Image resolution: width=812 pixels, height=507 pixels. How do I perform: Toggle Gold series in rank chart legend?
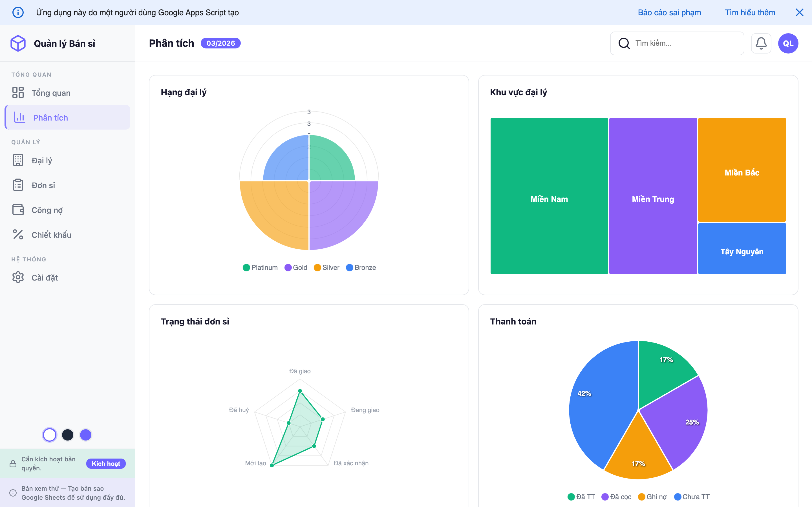pyautogui.click(x=296, y=268)
